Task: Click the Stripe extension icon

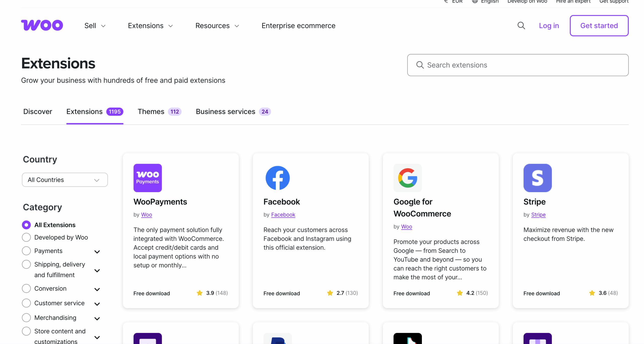Action: coord(537,178)
